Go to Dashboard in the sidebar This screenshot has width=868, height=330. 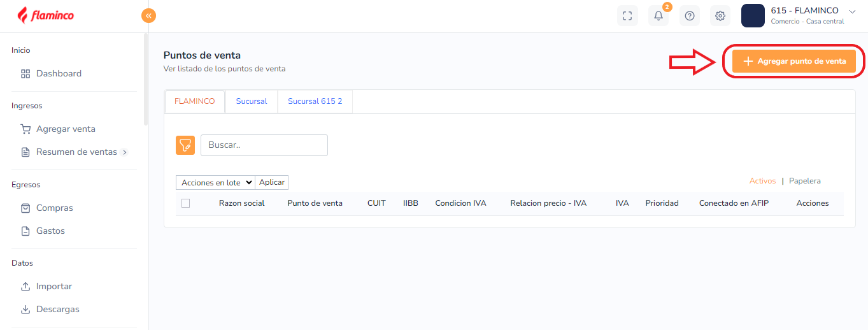tap(59, 73)
